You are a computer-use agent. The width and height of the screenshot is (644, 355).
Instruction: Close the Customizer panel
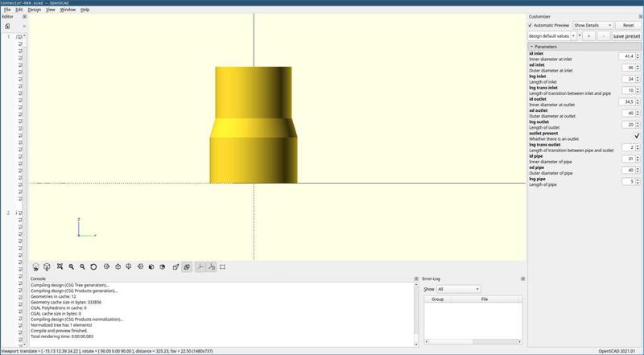[x=641, y=16]
